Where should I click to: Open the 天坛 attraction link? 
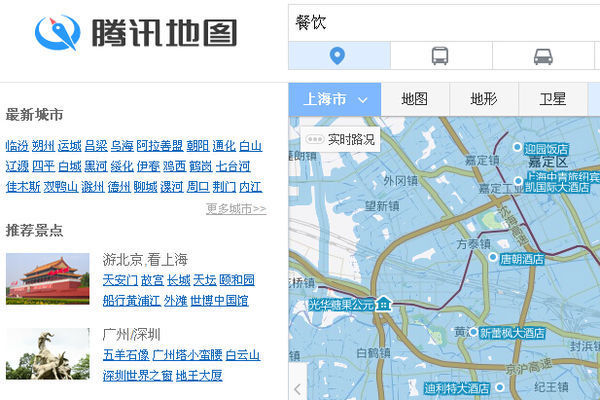(x=205, y=280)
